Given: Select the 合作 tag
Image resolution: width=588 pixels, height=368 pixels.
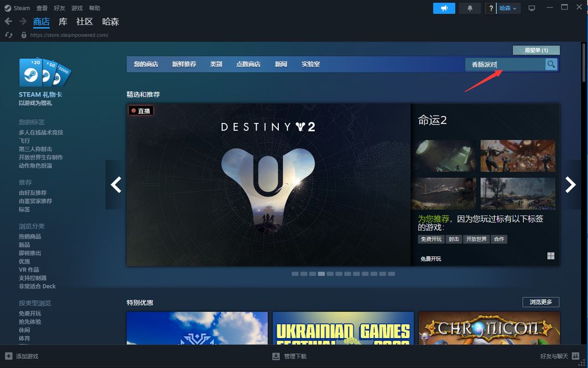Looking at the screenshot, I should pyautogui.click(x=499, y=239).
